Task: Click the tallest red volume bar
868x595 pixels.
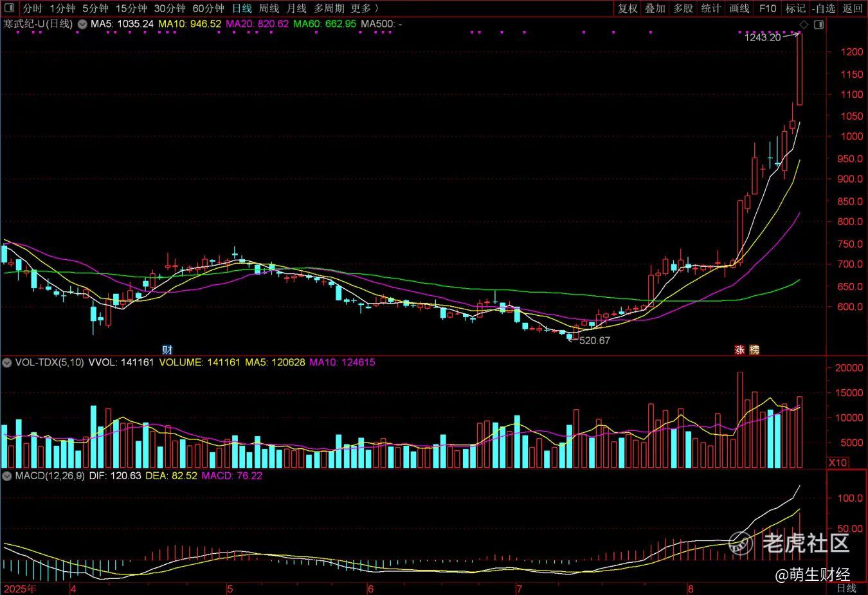Action: point(740,420)
